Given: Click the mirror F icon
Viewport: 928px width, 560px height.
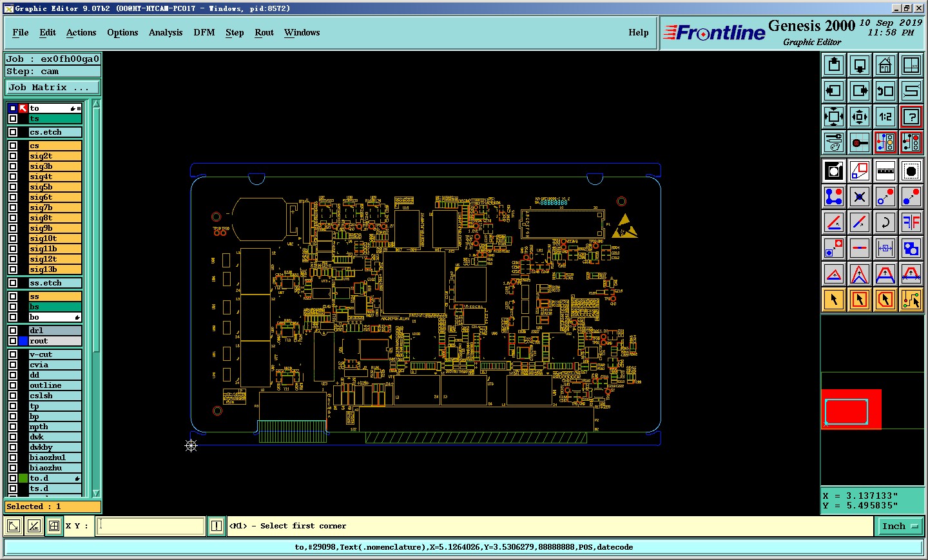Looking at the screenshot, I should (x=911, y=222).
